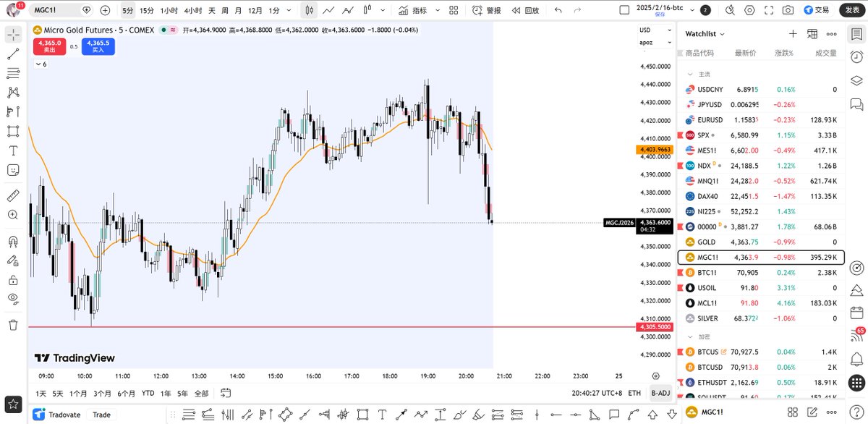Select the 4小时 interval
This screenshot has height=424, width=868.
point(192,10)
